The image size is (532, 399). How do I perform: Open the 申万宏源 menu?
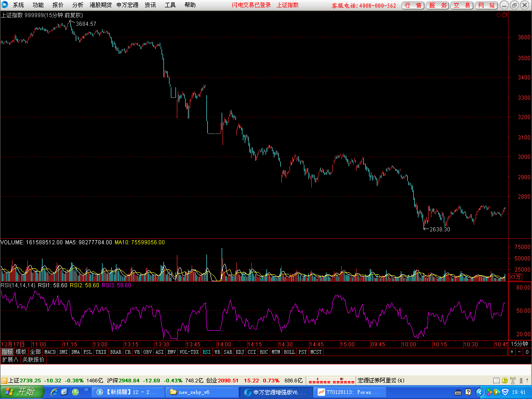tap(127, 5)
